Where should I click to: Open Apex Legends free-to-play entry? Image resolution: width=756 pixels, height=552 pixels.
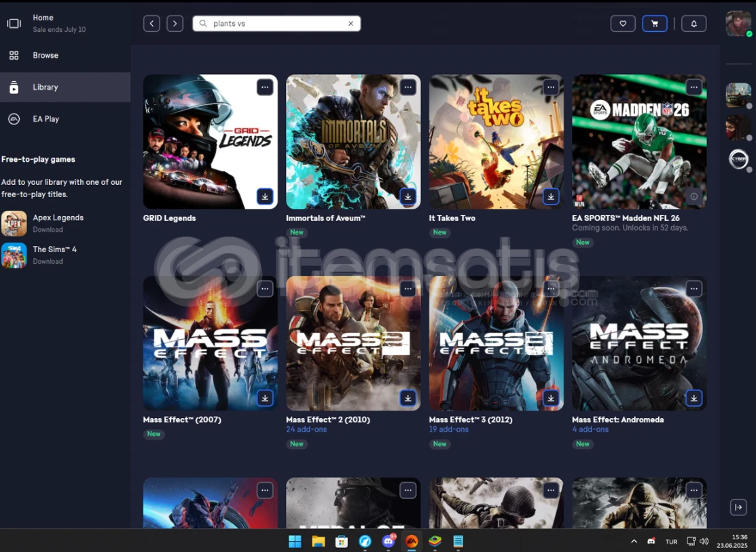coord(65,223)
